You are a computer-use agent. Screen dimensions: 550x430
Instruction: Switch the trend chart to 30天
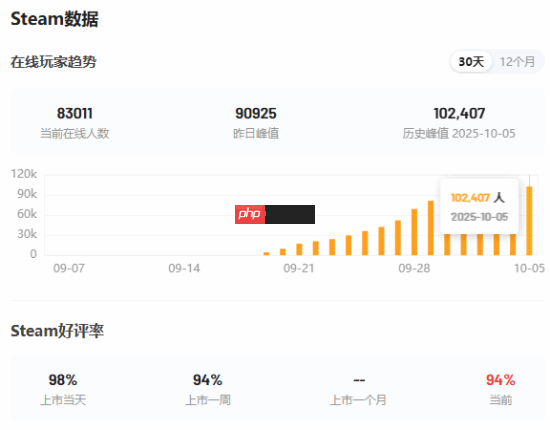(471, 62)
